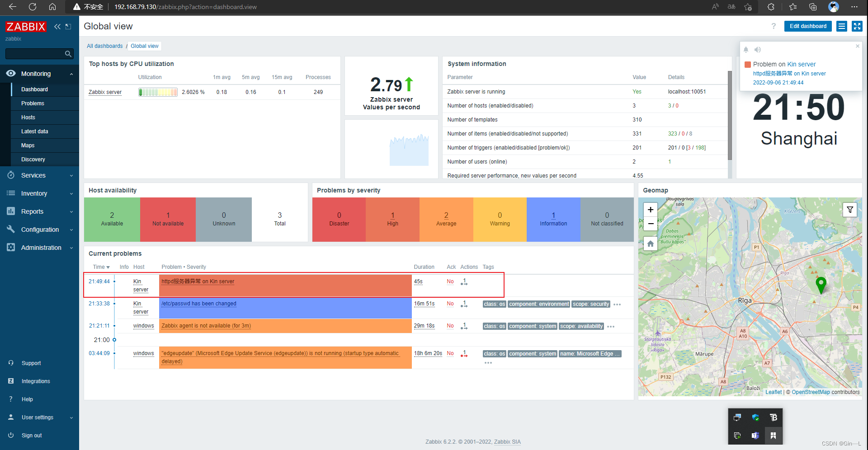The width and height of the screenshot is (868, 450).
Task: Open browser favorites star icon
Action: (x=793, y=7)
